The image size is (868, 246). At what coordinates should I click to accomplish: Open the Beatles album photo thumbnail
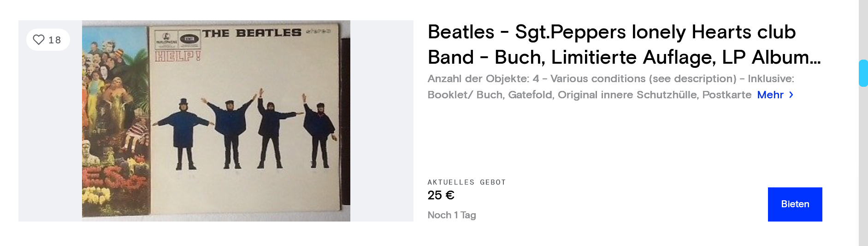tap(216, 120)
